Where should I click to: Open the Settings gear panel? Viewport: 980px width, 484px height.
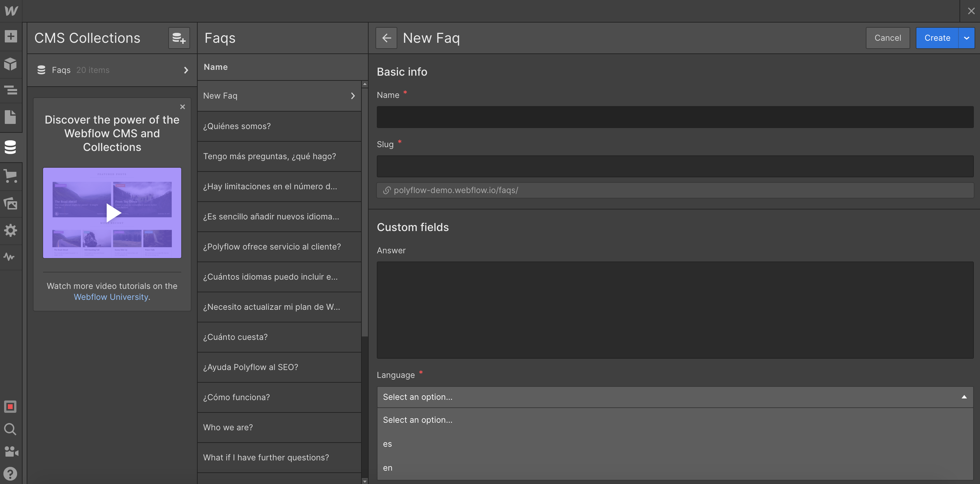[11, 230]
